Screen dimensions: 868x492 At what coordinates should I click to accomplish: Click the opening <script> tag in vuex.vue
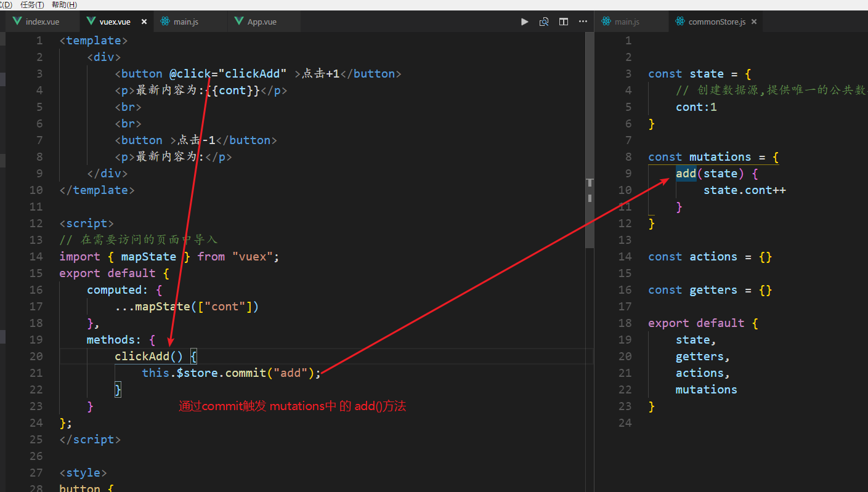point(87,224)
